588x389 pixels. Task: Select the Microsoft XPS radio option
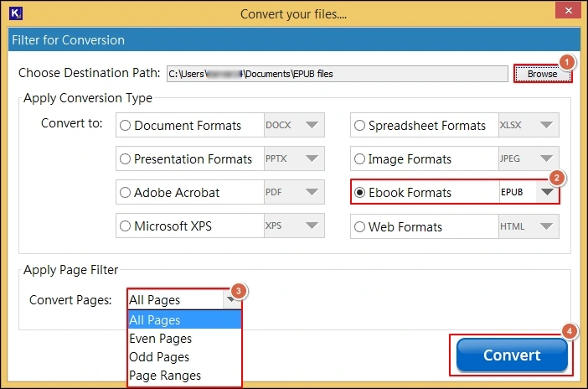(x=126, y=226)
